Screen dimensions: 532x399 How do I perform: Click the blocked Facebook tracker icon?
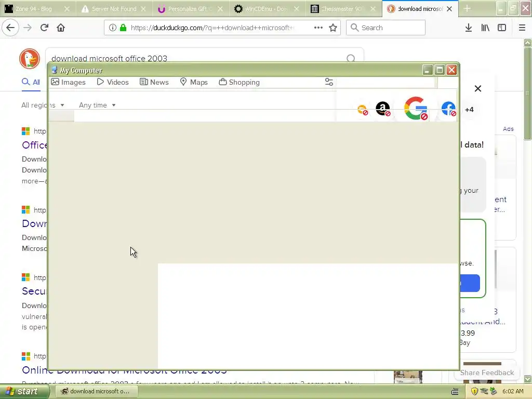coord(448,109)
